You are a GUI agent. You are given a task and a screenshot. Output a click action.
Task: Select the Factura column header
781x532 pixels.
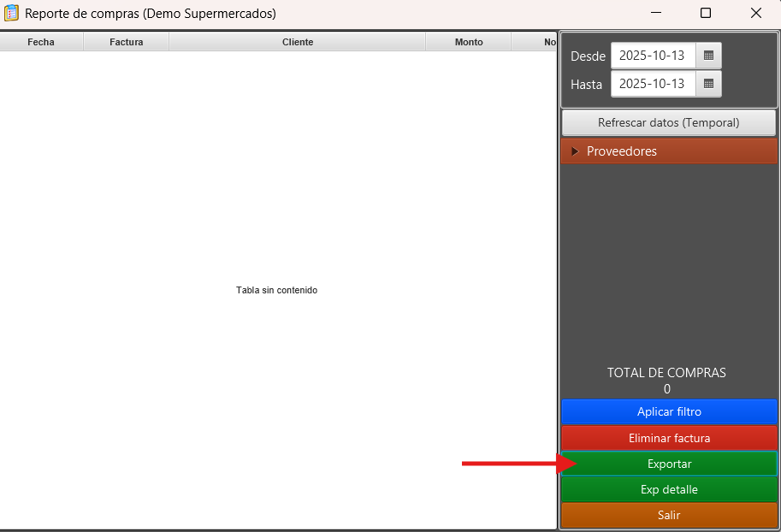[127, 42]
